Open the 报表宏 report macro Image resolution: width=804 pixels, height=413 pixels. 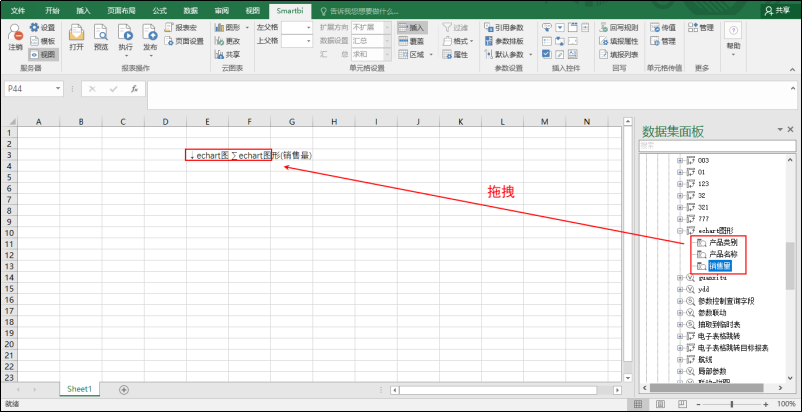[181, 28]
